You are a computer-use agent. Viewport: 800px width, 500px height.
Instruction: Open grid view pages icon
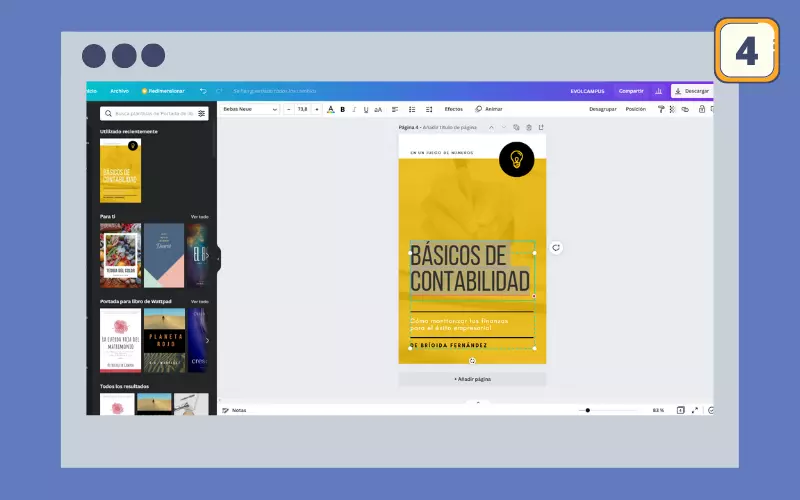pos(681,410)
